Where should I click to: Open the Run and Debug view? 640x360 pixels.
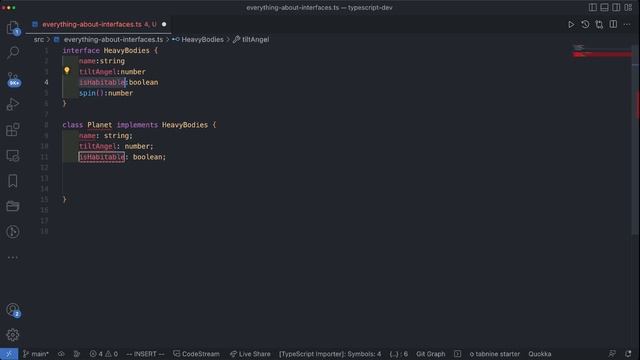coord(13,104)
